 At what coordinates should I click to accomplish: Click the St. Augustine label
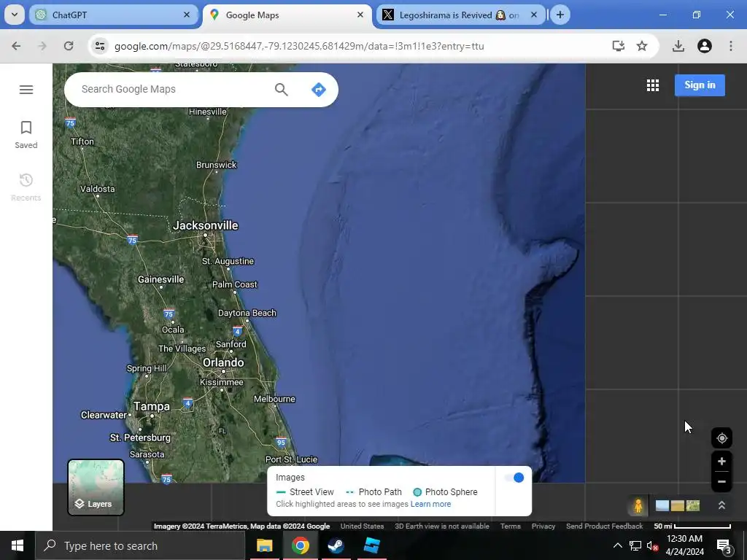coord(228,262)
